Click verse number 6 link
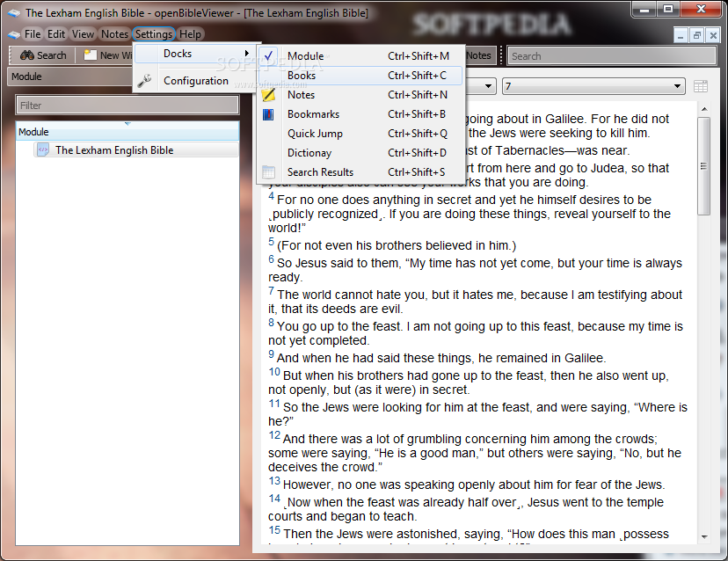This screenshot has height=561, width=728. [271, 259]
